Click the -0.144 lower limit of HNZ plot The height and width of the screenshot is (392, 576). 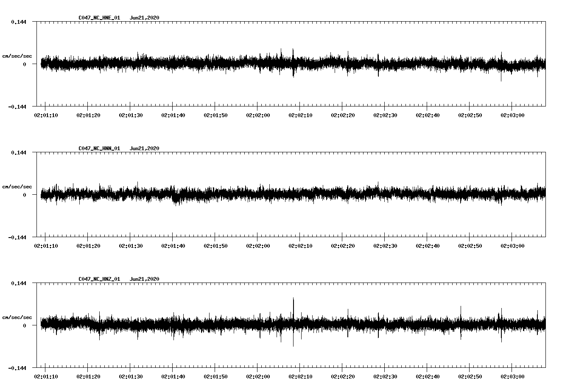point(17,368)
